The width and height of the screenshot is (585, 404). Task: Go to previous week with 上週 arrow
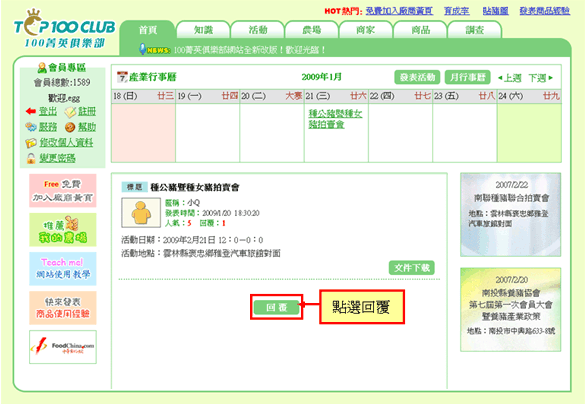pyautogui.click(x=510, y=78)
